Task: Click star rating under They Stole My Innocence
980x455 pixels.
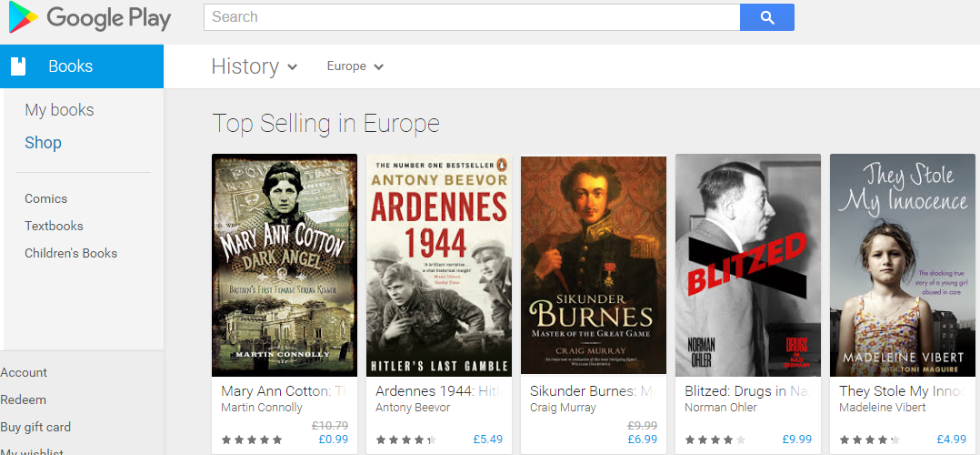Action: (x=870, y=440)
